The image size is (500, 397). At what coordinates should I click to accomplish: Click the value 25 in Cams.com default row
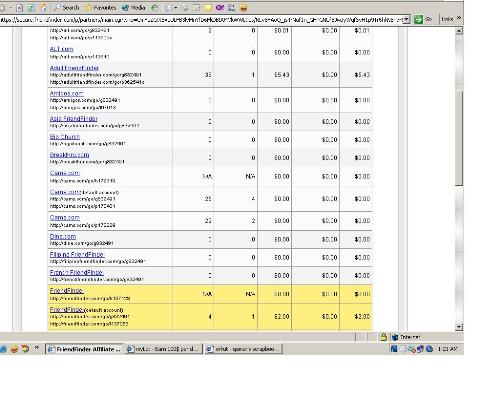tap(208, 199)
